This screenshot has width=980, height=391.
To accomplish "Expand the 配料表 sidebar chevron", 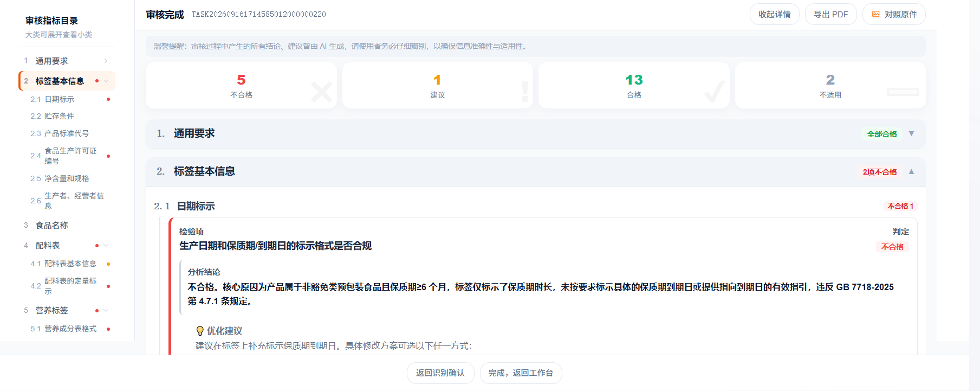I will tap(106, 246).
